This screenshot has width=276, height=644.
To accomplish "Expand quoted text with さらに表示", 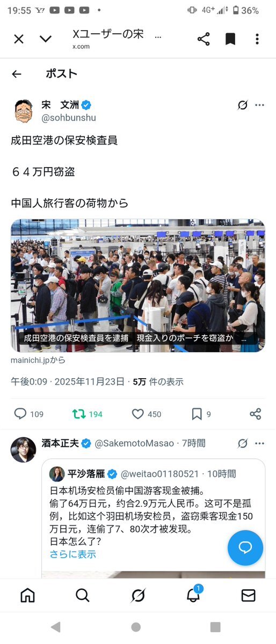I will 72,554.
